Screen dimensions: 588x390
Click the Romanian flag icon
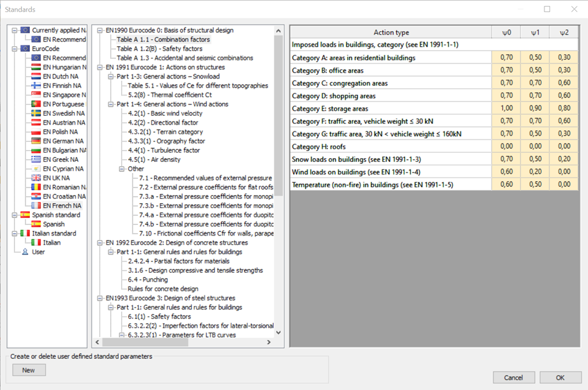click(x=36, y=188)
